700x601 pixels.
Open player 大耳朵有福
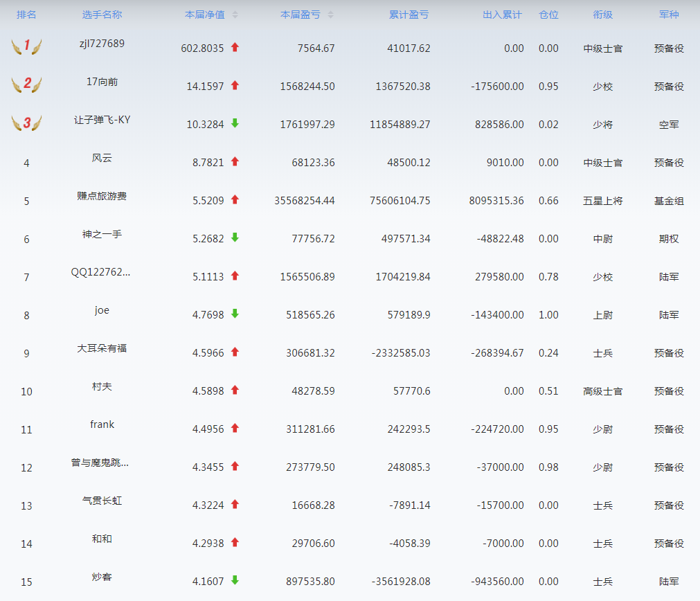pyautogui.click(x=102, y=348)
